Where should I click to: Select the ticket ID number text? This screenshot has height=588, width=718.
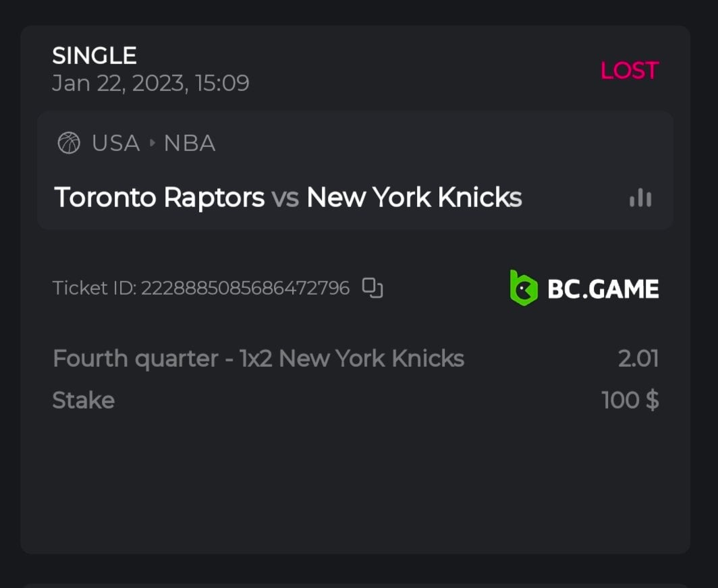245,289
